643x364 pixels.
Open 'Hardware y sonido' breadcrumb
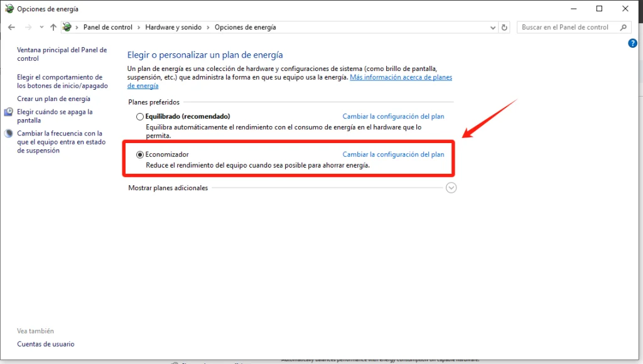pos(173,28)
